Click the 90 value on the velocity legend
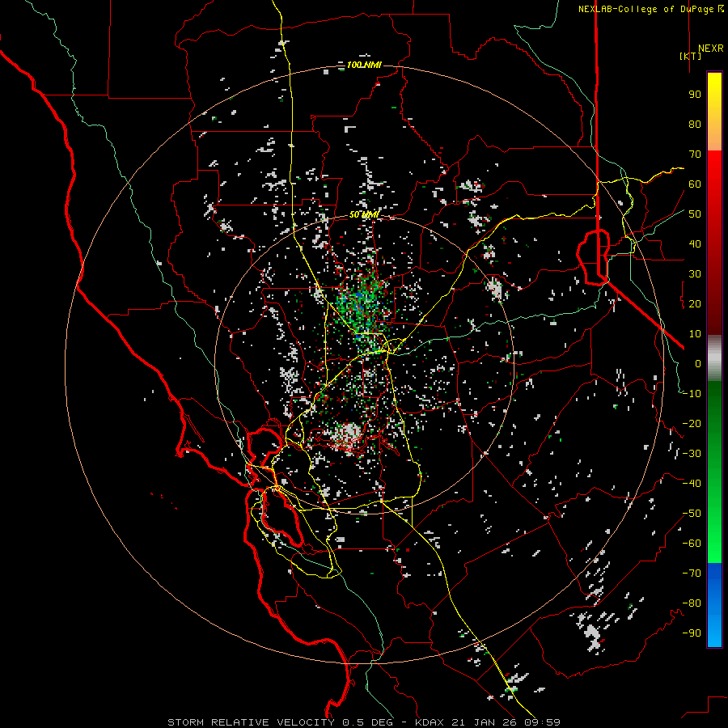Viewport: 728px width, 728px height. [695, 95]
